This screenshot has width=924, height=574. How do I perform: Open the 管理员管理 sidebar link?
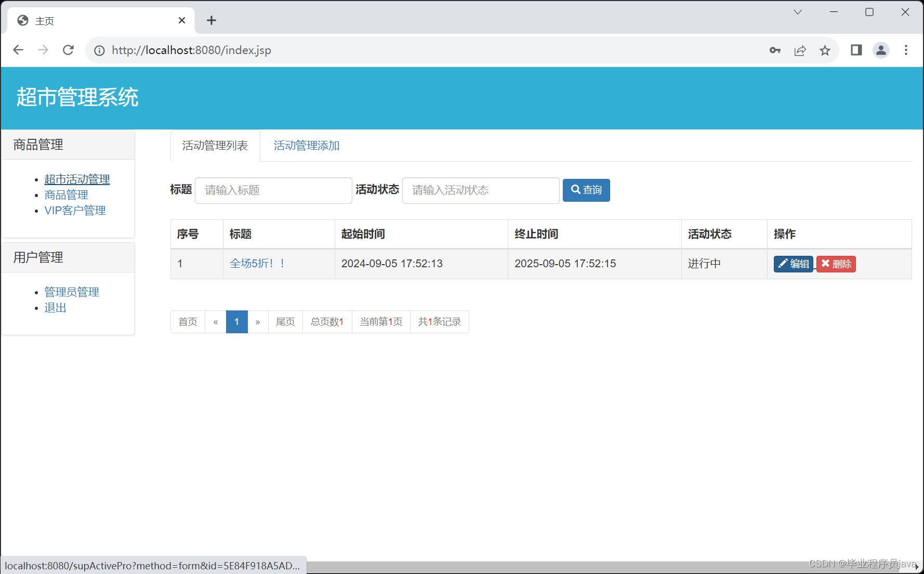72,292
